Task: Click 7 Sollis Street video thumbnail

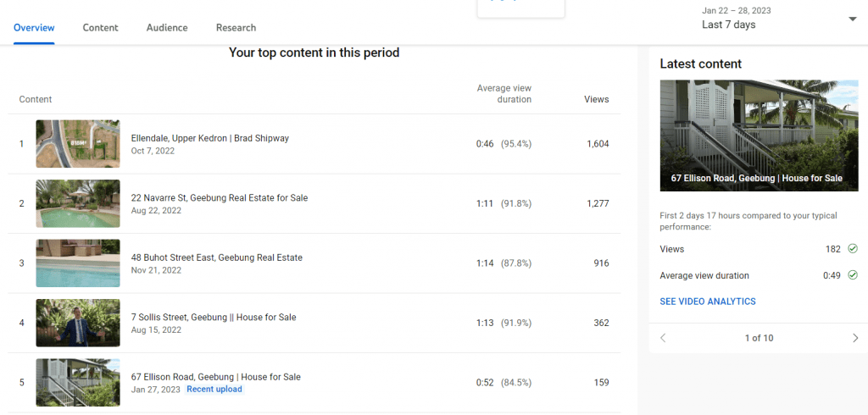Action: [x=78, y=324]
